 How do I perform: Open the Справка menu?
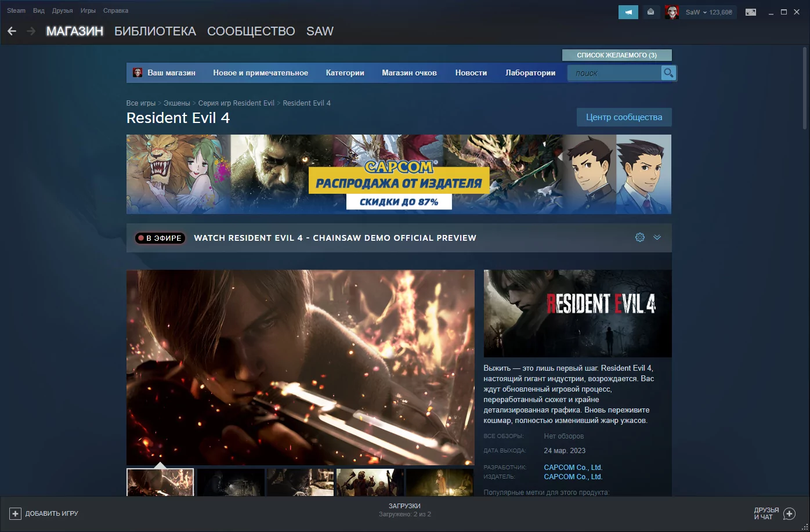[115, 10]
